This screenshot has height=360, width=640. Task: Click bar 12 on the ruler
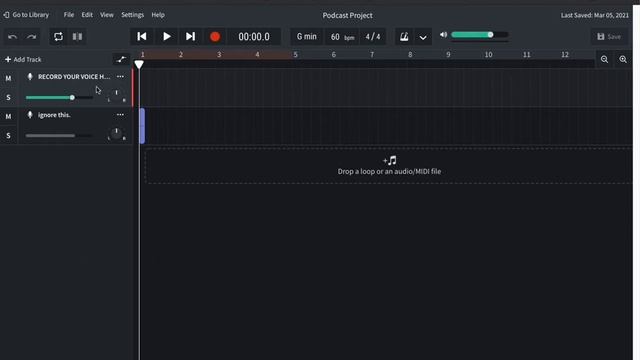click(x=564, y=55)
